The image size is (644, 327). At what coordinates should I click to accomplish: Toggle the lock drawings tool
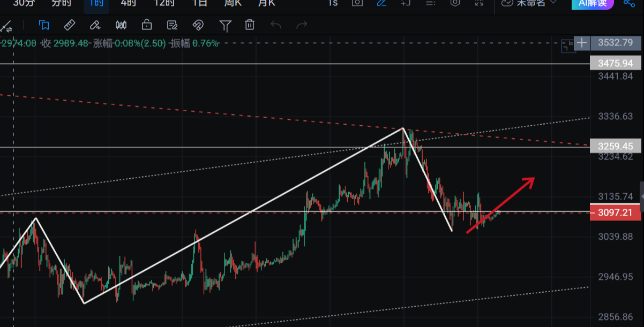pos(146,25)
